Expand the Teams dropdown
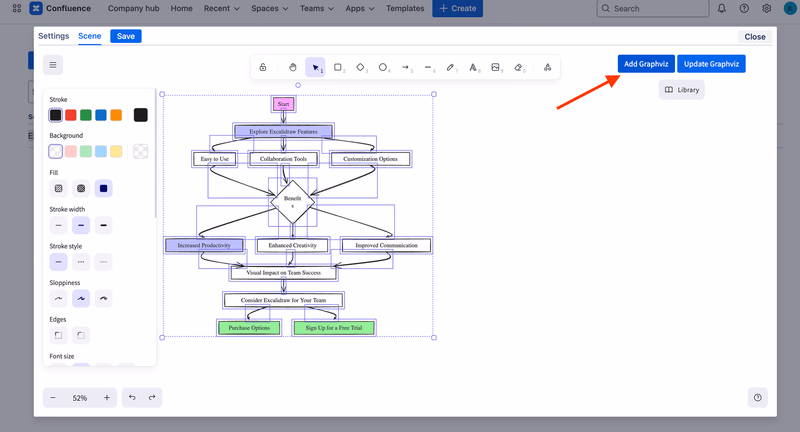The image size is (800, 432). click(x=317, y=8)
